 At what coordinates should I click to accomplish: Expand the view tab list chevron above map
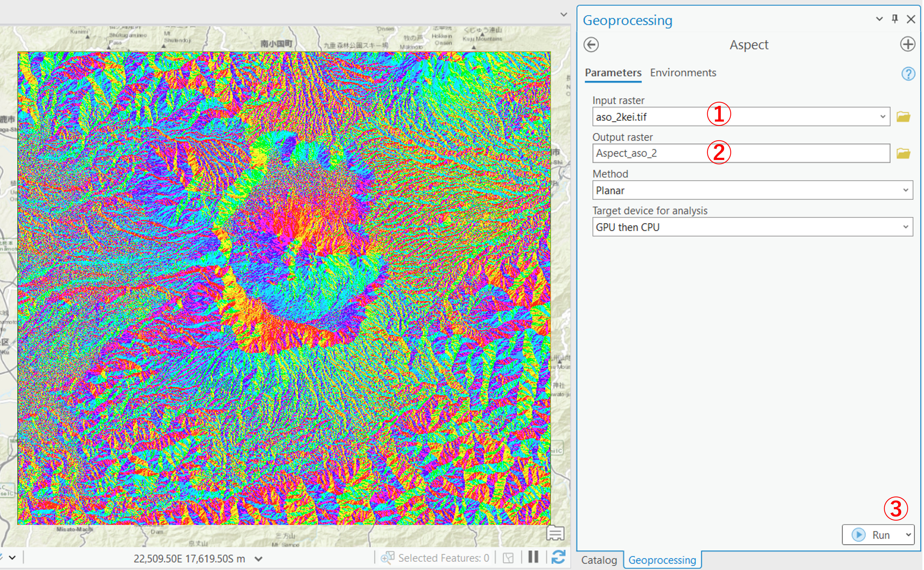pyautogui.click(x=564, y=14)
